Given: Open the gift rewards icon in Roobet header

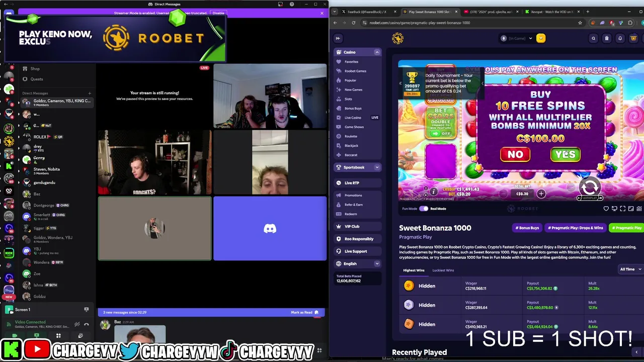Looking at the screenshot, I should (x=607, y=38).
